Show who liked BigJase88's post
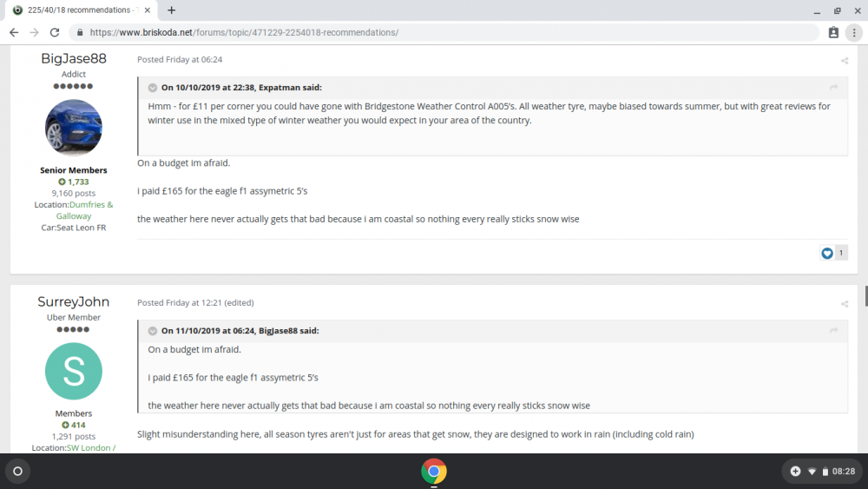 (841, 253)
